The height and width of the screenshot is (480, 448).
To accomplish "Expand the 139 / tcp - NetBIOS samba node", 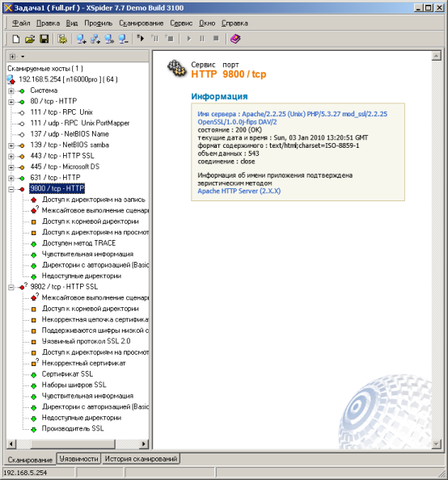I will point(11,145).
